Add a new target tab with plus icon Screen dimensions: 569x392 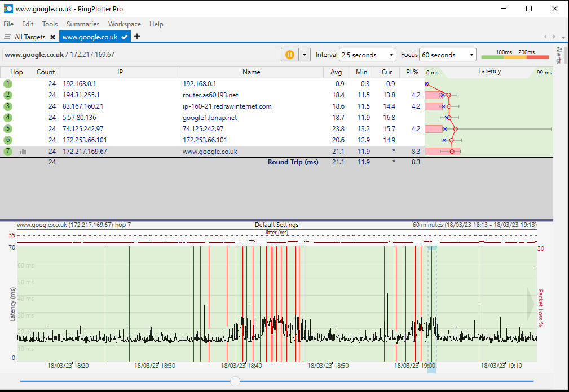coord(137,37)
